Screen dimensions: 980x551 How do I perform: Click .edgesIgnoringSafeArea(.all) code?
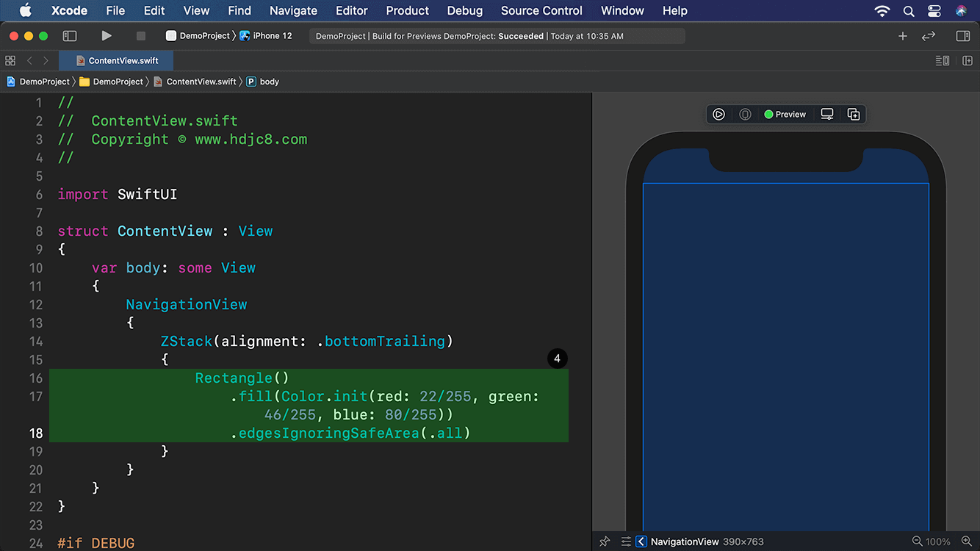pyautogui.click(x=350, y=433)
